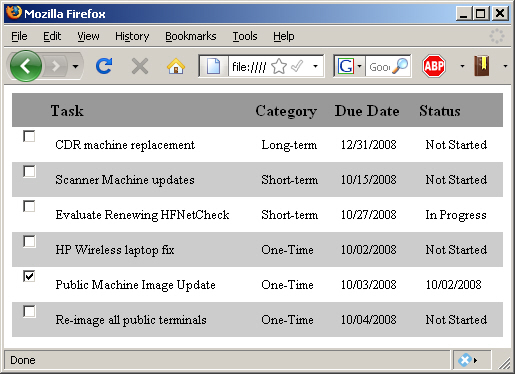The width and height of the screenshot is (515, 374).
Task: Click the Adblock Plus ABP icon
Action: pos(434,66)
